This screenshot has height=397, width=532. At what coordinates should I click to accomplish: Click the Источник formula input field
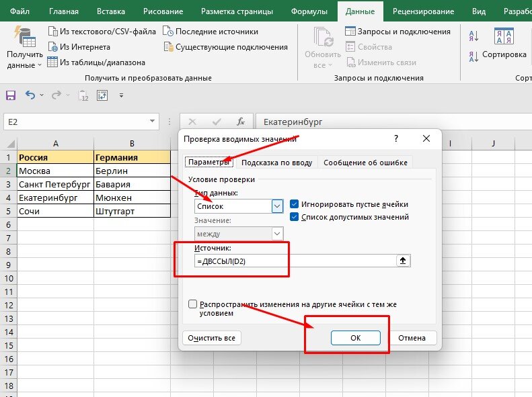[x=295, y=261]
